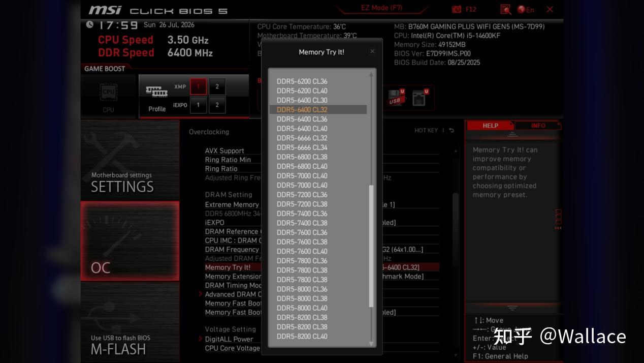Select the boot device icon right of USB
644x363 pixels.
click(421, 97)
